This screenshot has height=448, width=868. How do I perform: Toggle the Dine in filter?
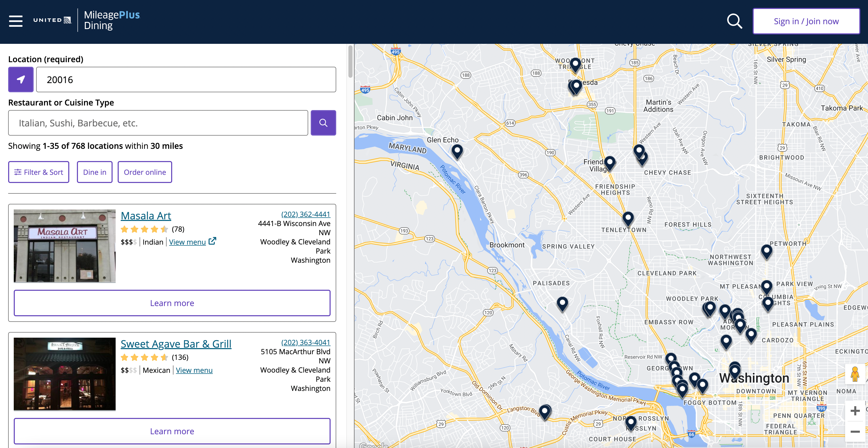[x=95, y=172]
